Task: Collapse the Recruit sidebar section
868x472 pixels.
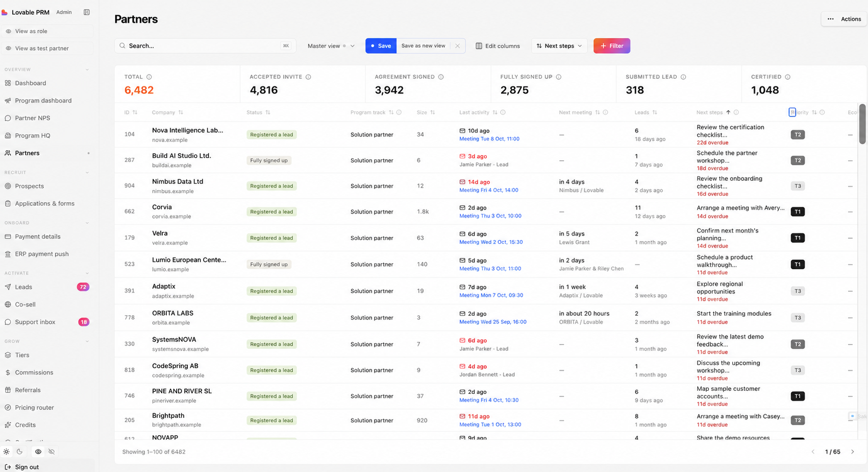Action: tap(87, 173)
